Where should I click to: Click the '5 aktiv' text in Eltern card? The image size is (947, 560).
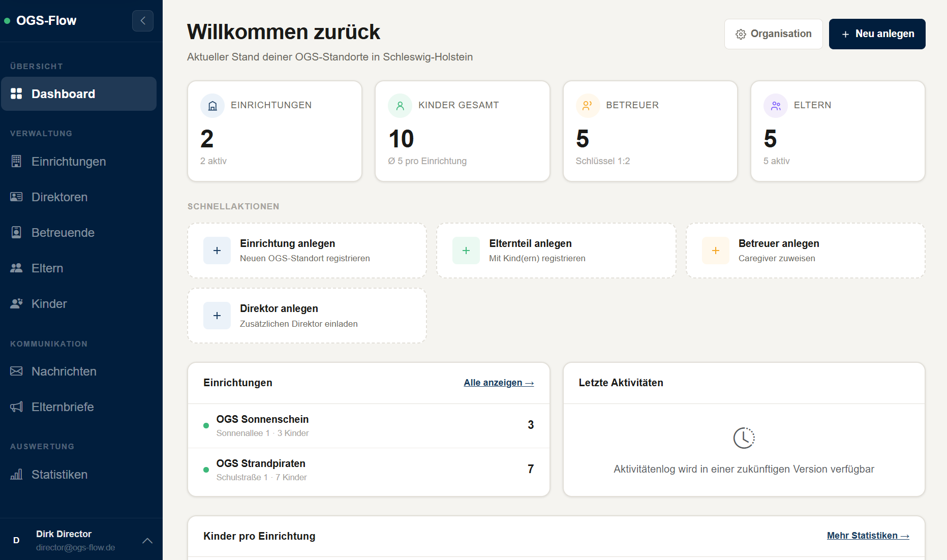pos(776,161)
